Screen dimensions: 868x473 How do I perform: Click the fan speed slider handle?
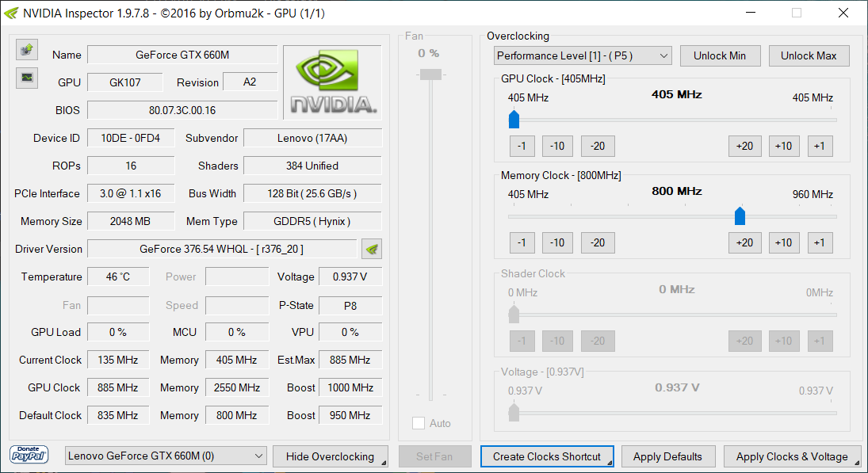point(430,74)
